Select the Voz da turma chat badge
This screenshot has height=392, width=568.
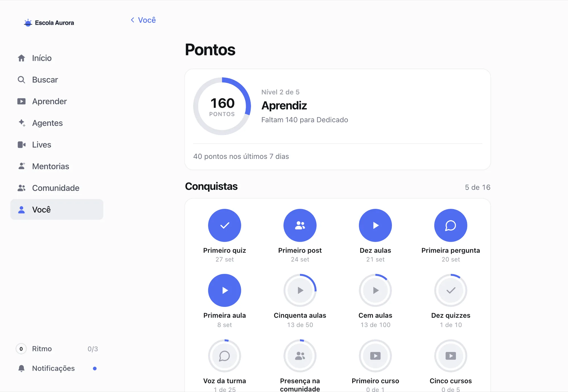(x=225, y=356)
